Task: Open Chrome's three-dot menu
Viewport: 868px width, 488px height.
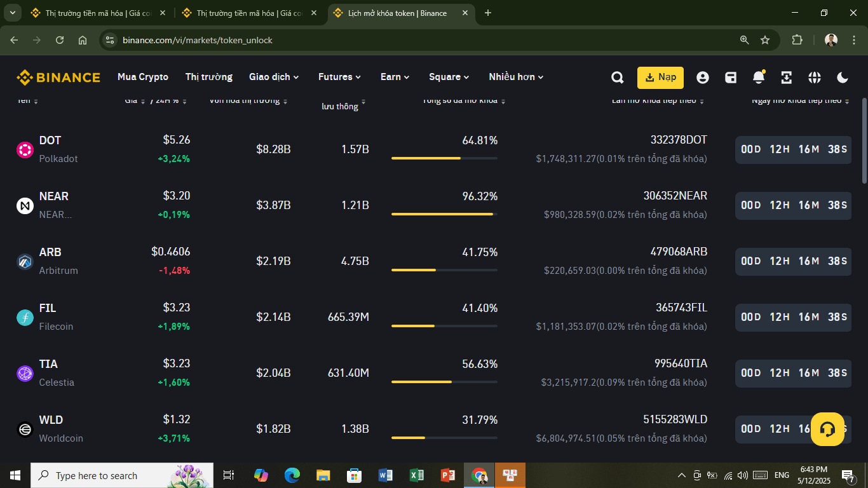Action: [x=853, y=40]
